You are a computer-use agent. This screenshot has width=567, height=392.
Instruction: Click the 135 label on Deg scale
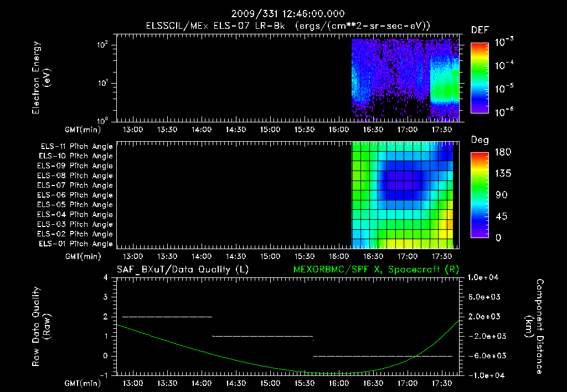503,173
